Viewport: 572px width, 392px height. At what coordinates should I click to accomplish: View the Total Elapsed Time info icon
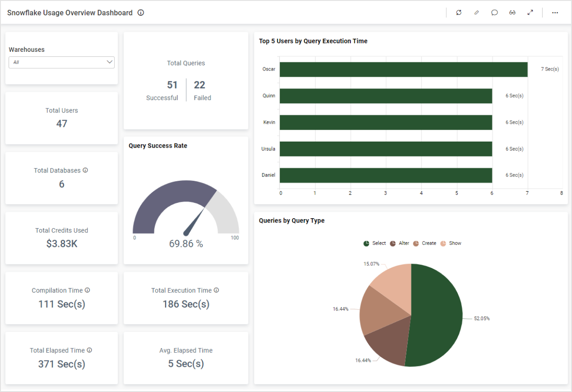click(x=90, y=350)
